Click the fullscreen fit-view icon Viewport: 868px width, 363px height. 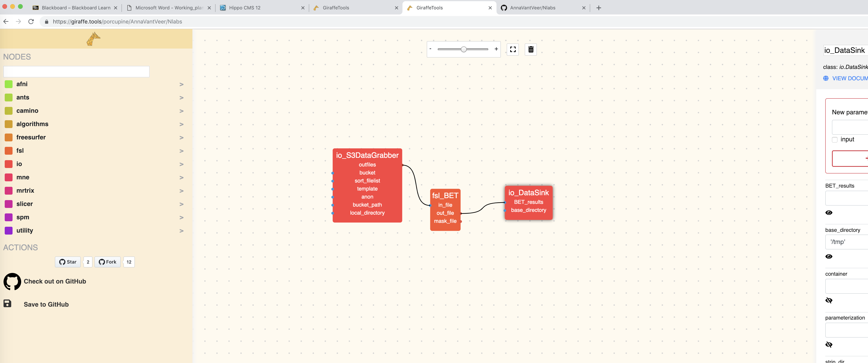pyautogui.click(x=513, y=50)
